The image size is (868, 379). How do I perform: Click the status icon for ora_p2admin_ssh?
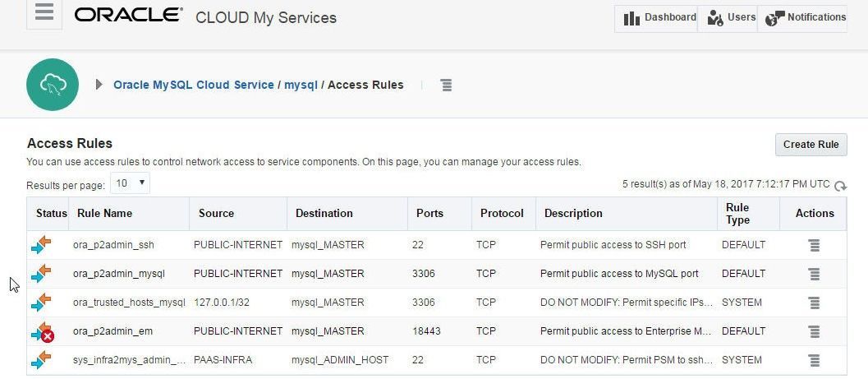pyautogui.click(x=41, y=245)
